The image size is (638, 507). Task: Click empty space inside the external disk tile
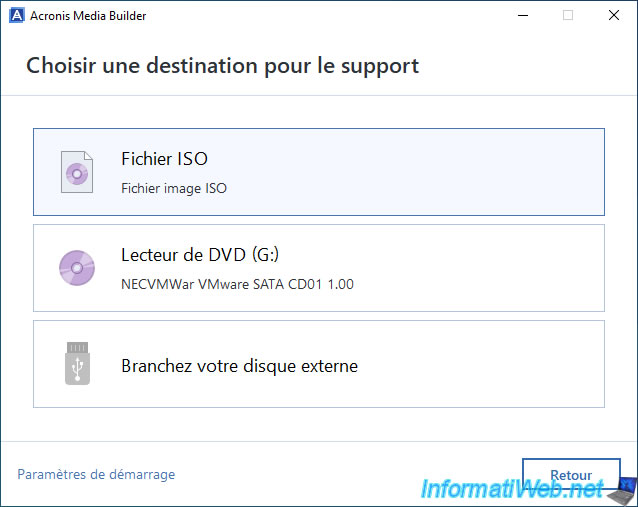coord(490,364)
